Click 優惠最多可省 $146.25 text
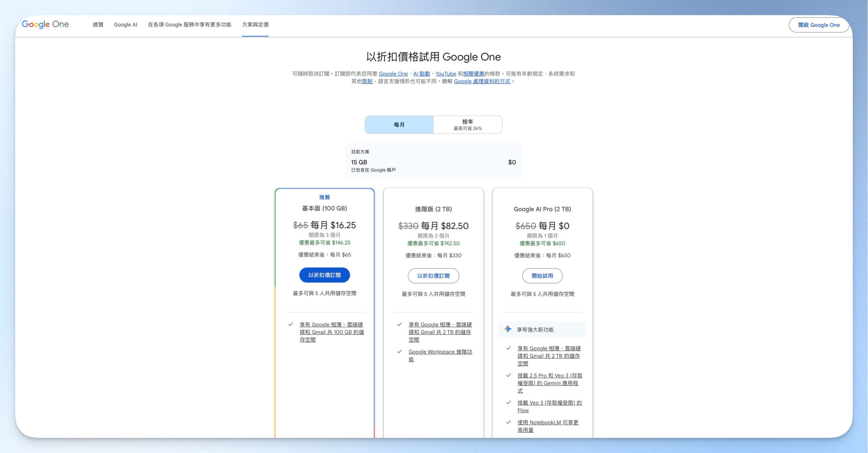 (x=324, y=243)
